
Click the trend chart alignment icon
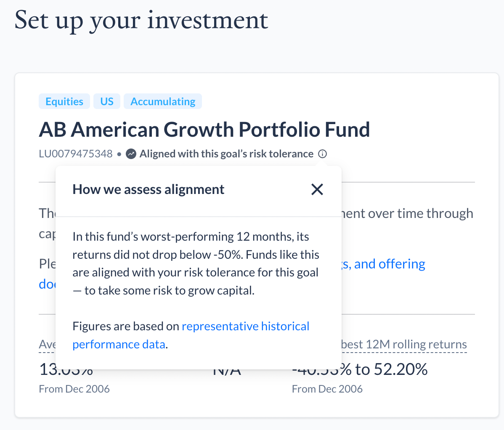click(131, 154)
